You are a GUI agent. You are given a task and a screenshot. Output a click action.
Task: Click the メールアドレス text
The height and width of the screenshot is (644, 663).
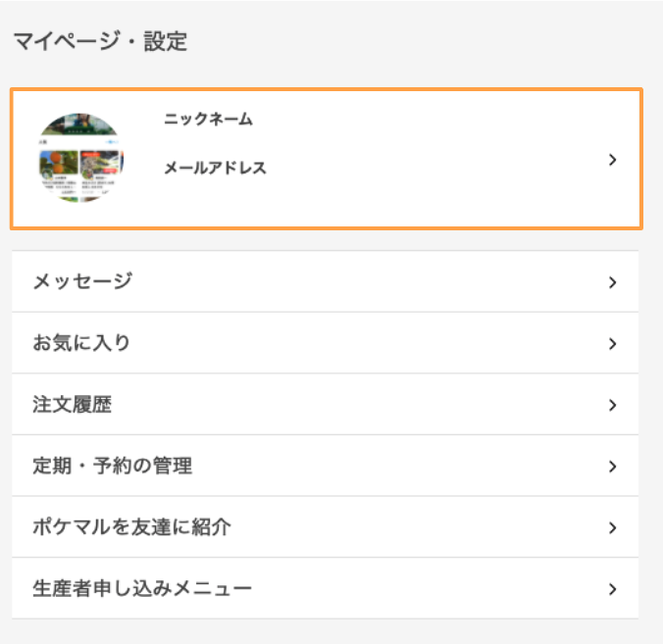[215, 168]
